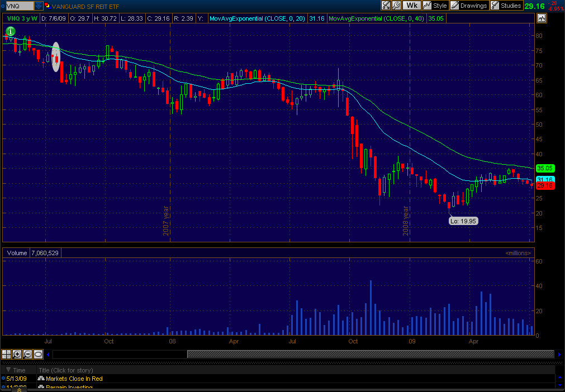Image resolution: width=565 pixels, height=392 pixels.
Task: Click the share chart icon beside the wrench
Action: coord(386,6)
